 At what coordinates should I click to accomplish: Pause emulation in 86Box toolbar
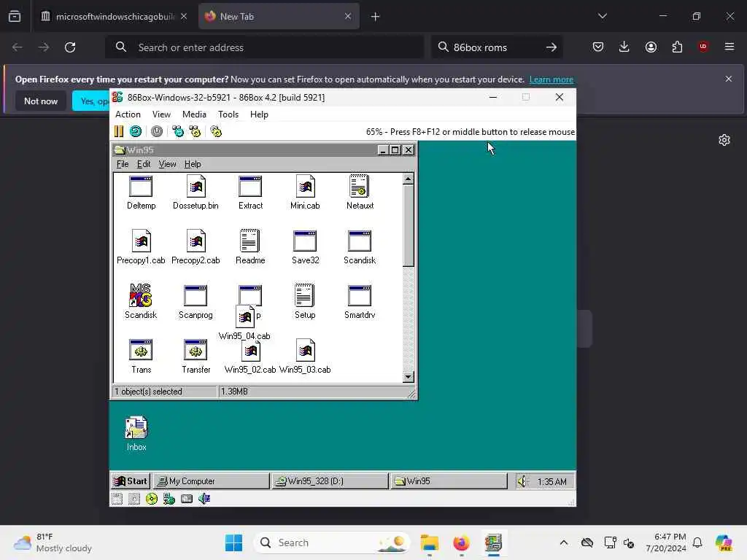point(119,131)
